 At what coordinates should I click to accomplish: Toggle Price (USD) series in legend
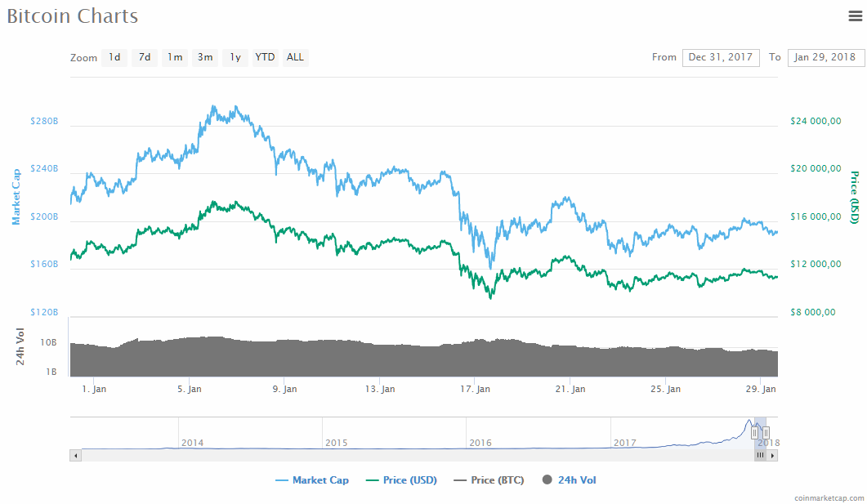401,480
